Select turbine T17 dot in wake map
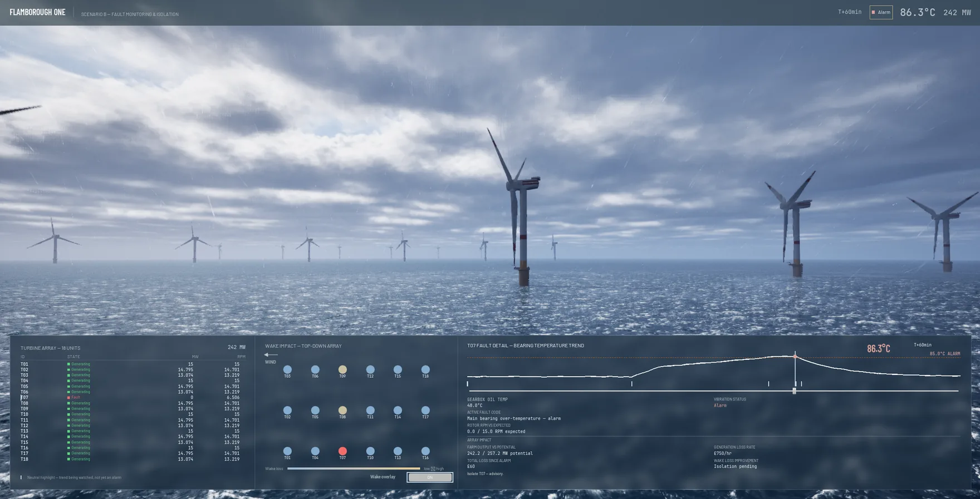This screenshot has height=499, width=980. point(425,411)
